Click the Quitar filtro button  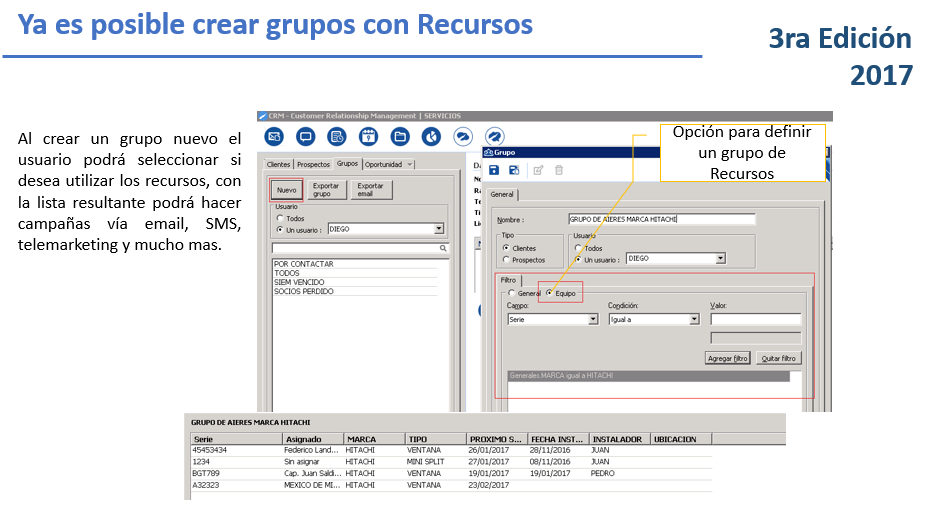coord(779,358)
